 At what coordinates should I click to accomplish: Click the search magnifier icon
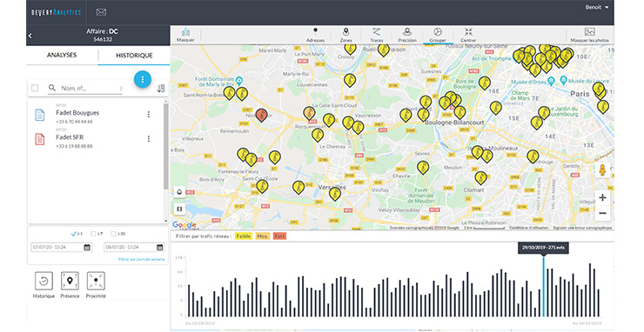point(52,88)
